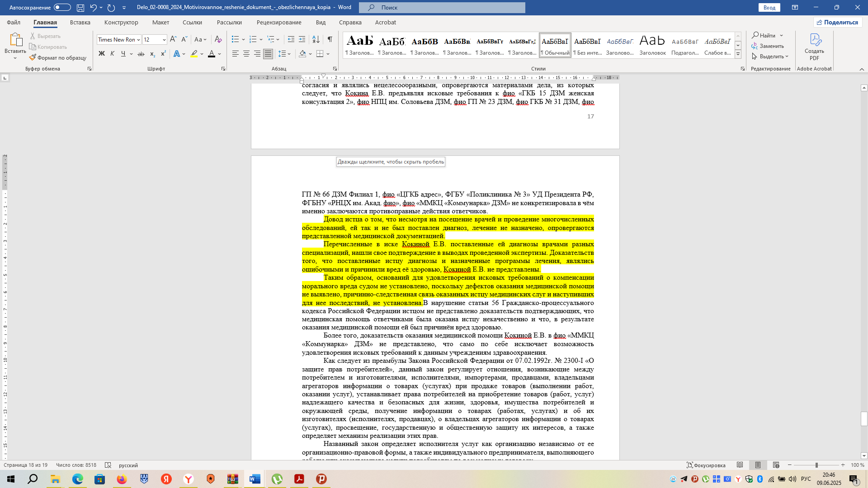This screenshot has height=488, width=868.
Task: Align text left
Action: (x=235, y=54)
